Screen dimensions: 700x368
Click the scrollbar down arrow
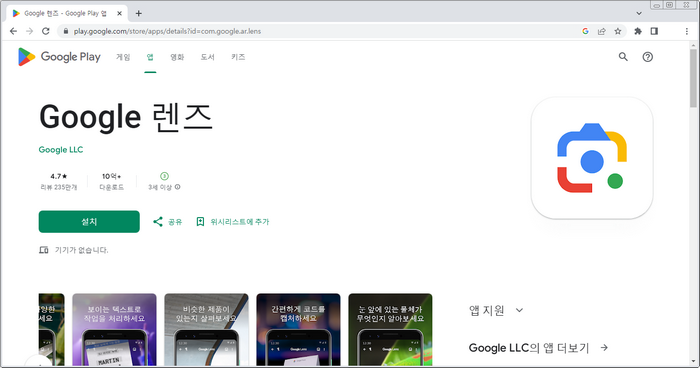click(693, 362)
